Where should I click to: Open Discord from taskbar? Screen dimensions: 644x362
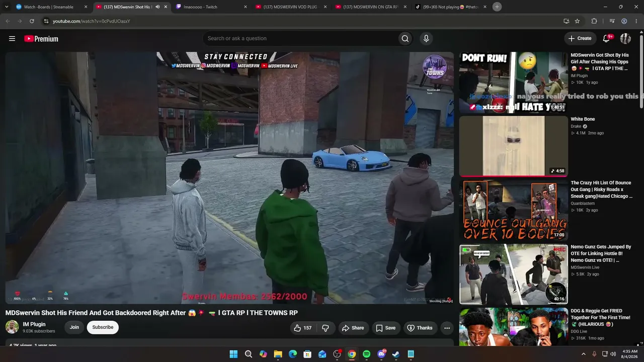pos(381,354)
